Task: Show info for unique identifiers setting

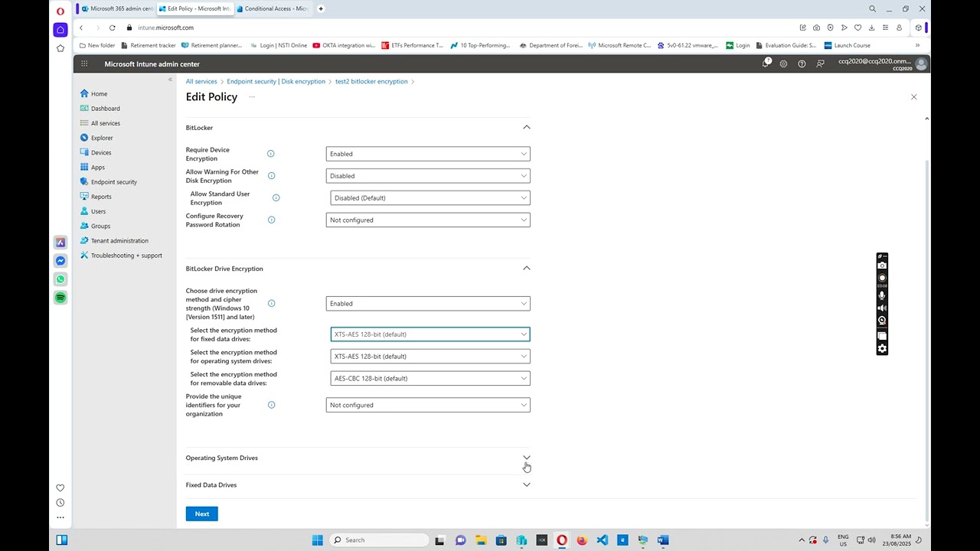Action: coord(271,405)
